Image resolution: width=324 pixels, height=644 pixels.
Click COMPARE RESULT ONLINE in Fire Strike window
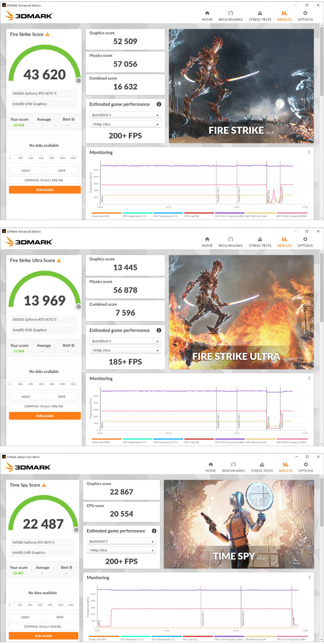tap(44, 180)
